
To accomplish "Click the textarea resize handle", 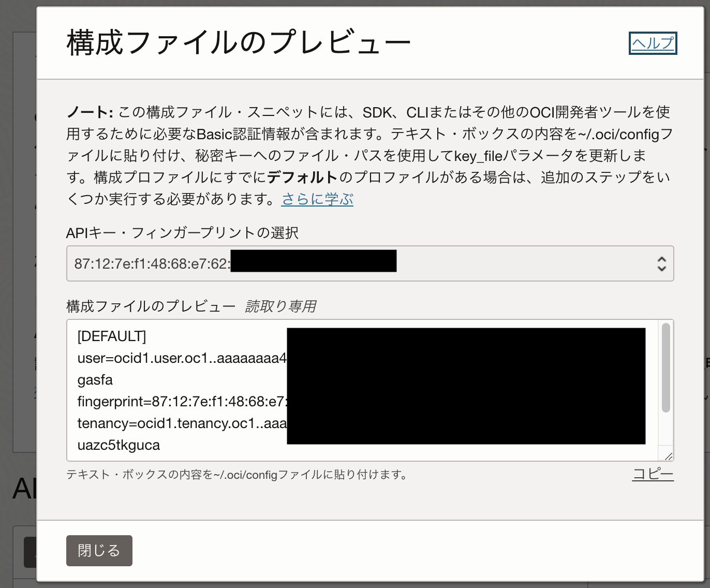I will click(x=668, y=456).
